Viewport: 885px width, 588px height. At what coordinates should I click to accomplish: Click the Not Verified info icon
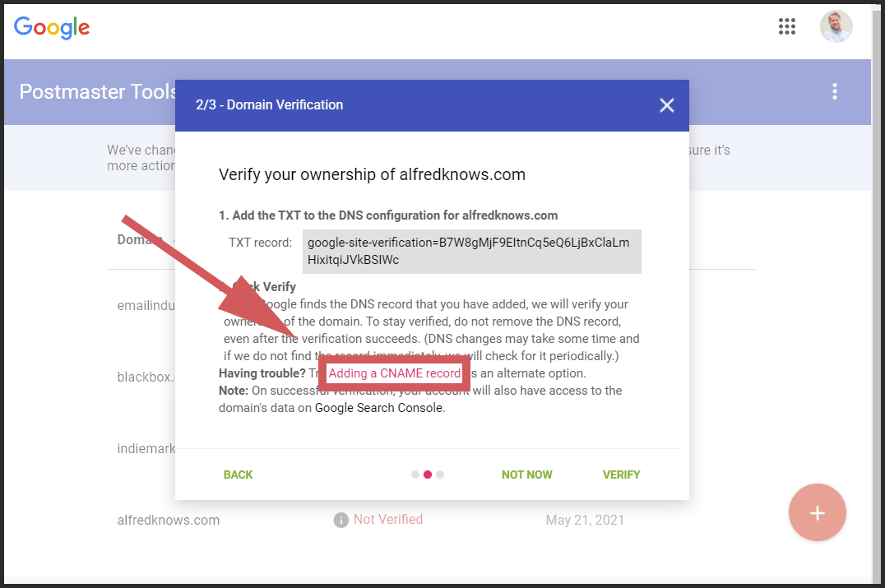[341, 520]
